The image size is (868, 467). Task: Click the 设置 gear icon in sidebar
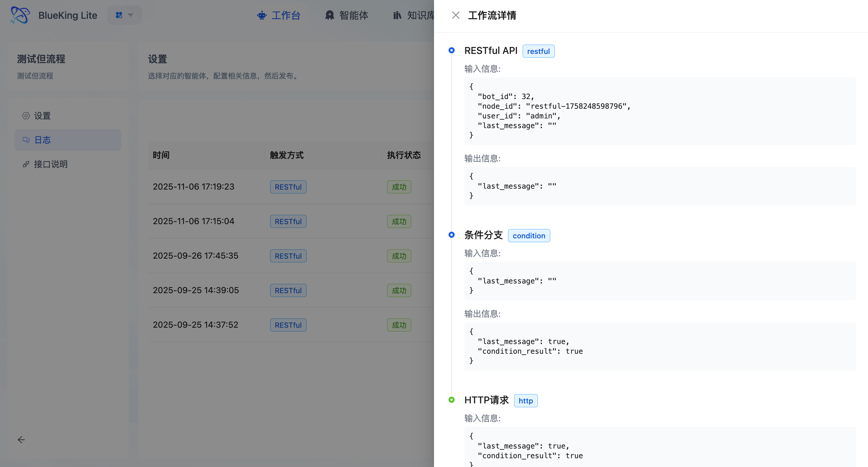(x=26, y=116)
